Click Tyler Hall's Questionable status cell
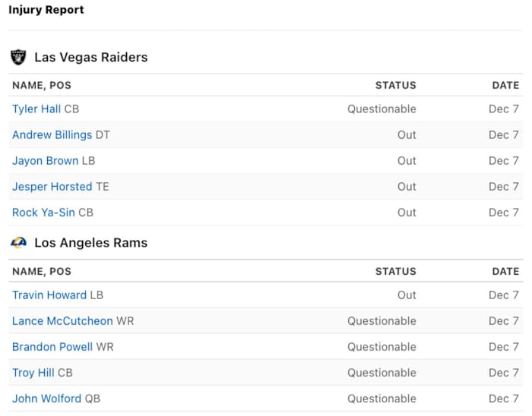 click(x=382, y=109)
